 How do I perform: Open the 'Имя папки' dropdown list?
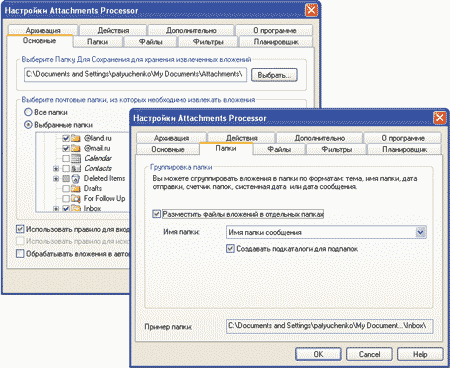pyautogui.click(x=421, y=232)
